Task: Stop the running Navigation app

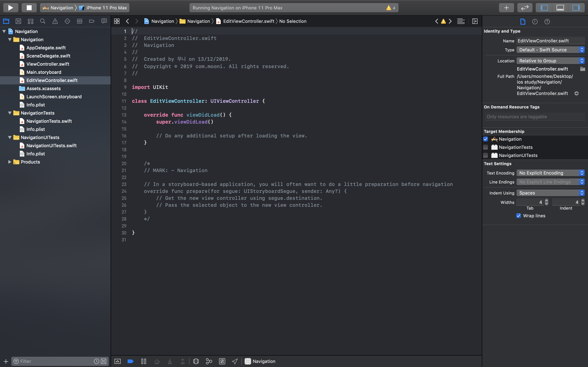Action: click(x=29, y=8)
